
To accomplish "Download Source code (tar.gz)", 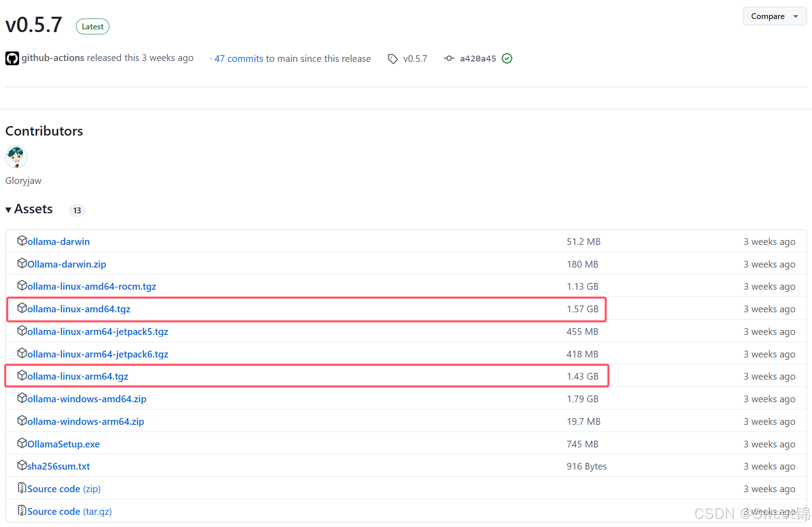I will click(x=70, y=512).
